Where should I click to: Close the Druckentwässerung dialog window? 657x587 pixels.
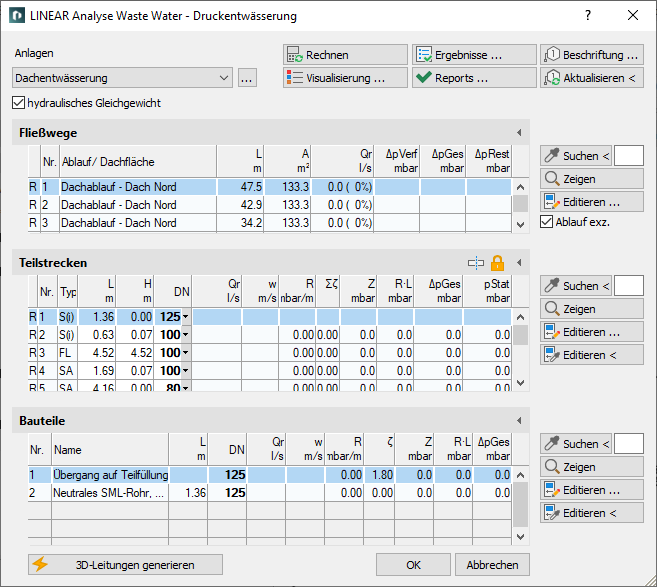(633, 16)
